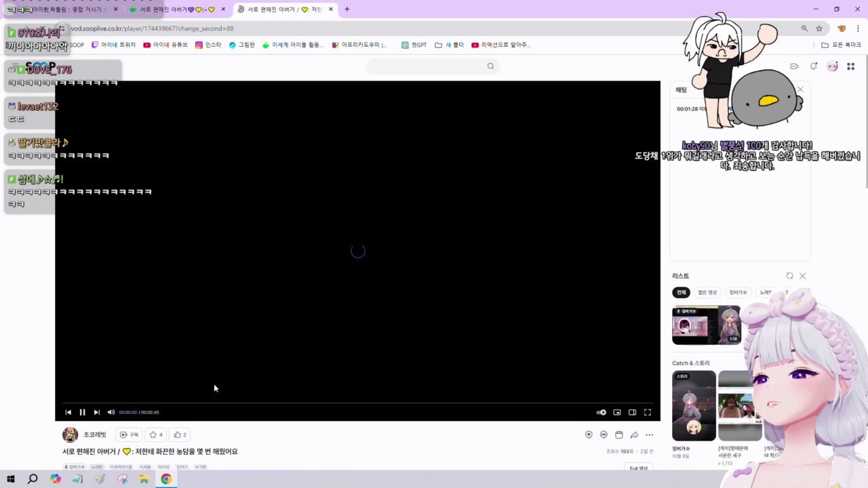Open a new browser tab
The image size is (868, 488).
(347, 9)
